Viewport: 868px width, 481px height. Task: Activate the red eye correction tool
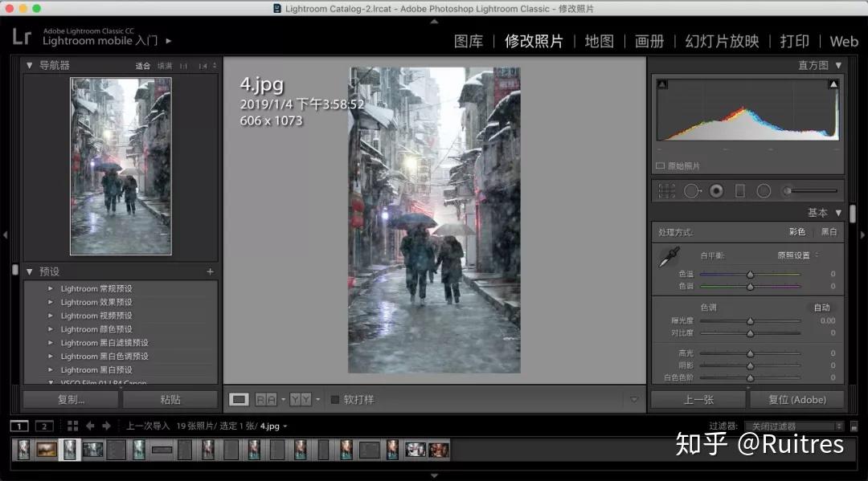(715, 190)
